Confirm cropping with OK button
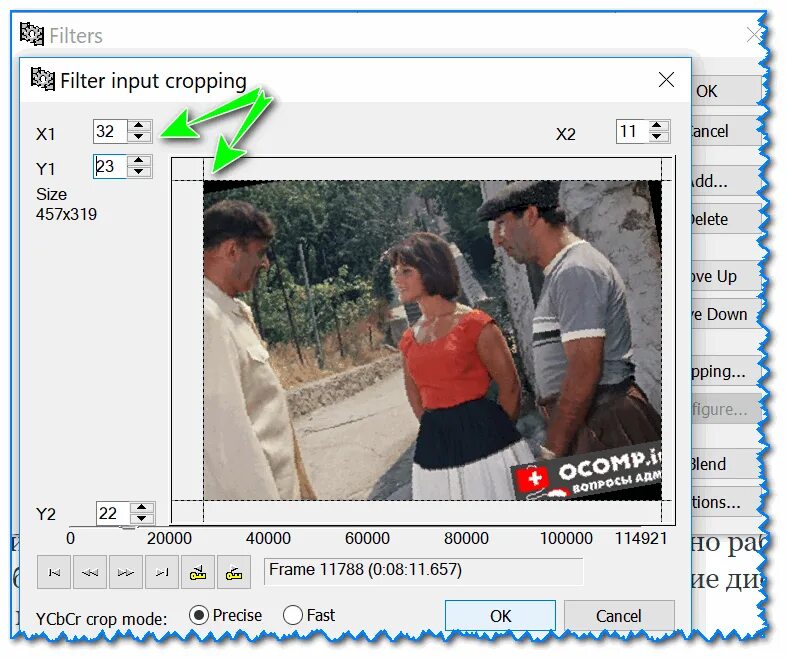 [500, 616]
